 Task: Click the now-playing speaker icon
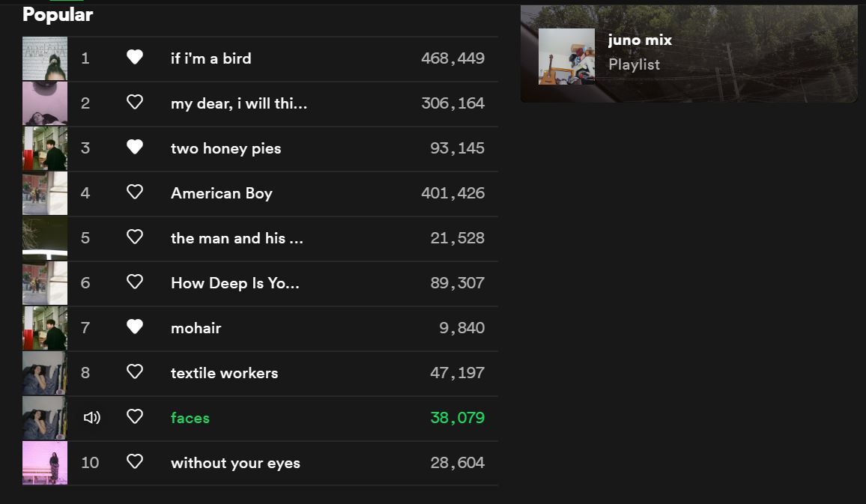(x=91, y=417)
